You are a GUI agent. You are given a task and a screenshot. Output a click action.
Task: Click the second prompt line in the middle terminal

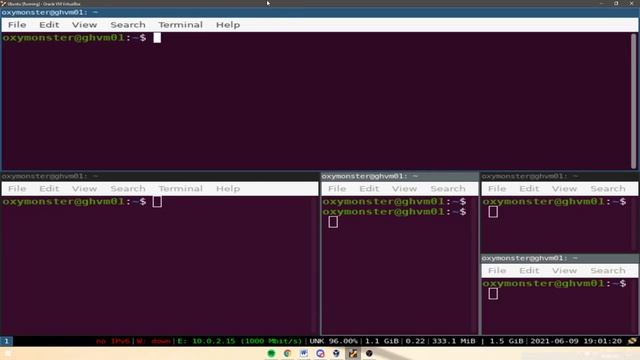[x=394, y=212]
